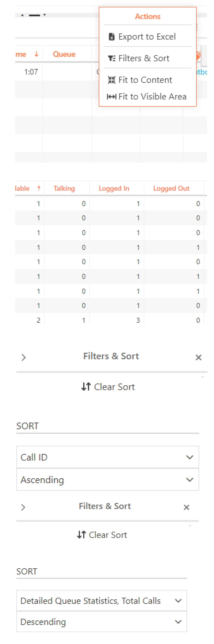Click the descending sort arrow beside Queue header
This screenshot has height=644, width=214.
tap(36, 54)
